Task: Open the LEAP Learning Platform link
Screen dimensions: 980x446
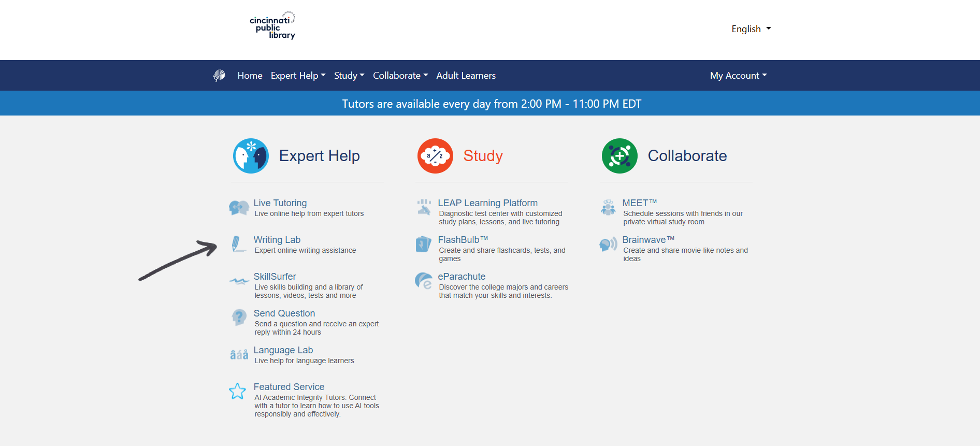Action: coord(487,203)
